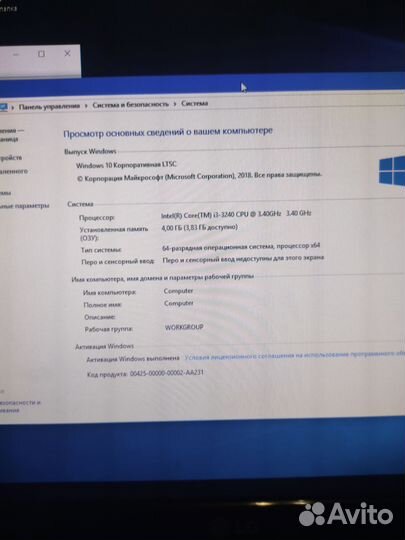Click the Computer value next to Полное имя
This screenshot has height=540, width=405.
point(179,303)
